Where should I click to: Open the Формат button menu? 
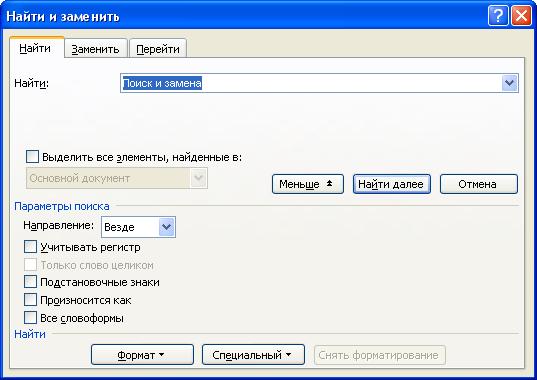point(142,355)
